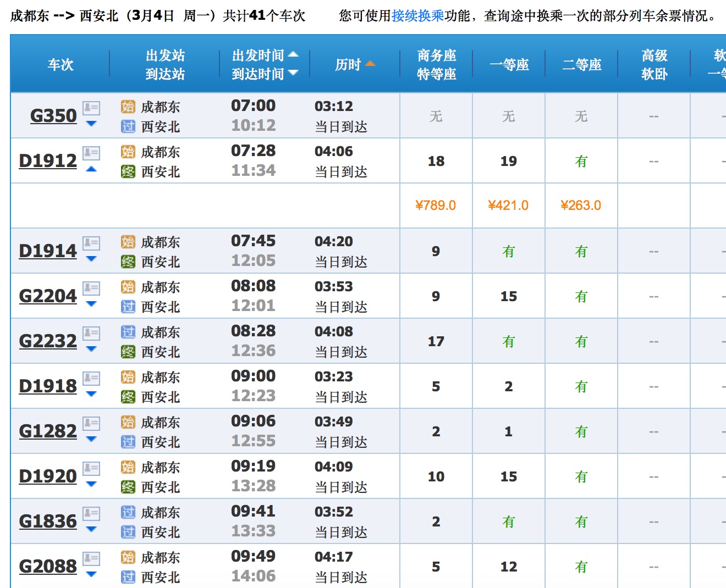The height and width of the screenshot is (588, 726).
Task: Click G1836 second class 有 availability
Action: coord(581,522)
